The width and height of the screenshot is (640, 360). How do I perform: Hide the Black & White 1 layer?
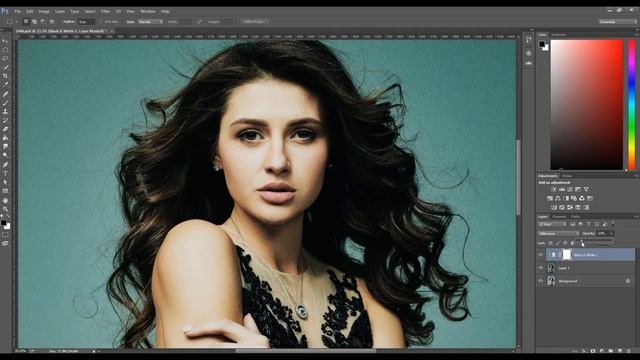tap(541, 255)
